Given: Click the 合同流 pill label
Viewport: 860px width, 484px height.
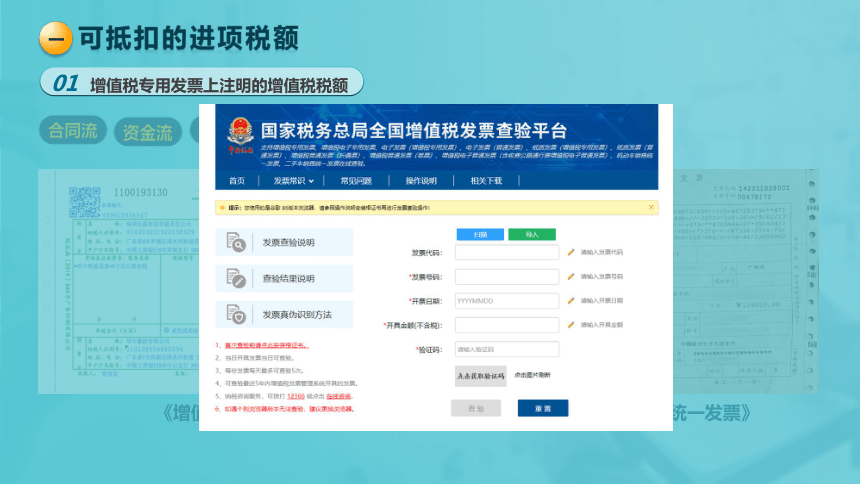Looking at the screenshot, I should coord(72,131).
